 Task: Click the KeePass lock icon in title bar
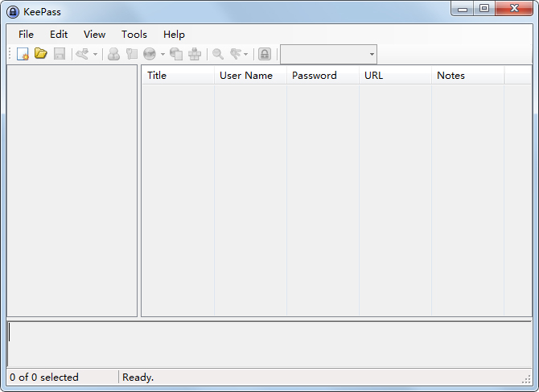(13, 12)
